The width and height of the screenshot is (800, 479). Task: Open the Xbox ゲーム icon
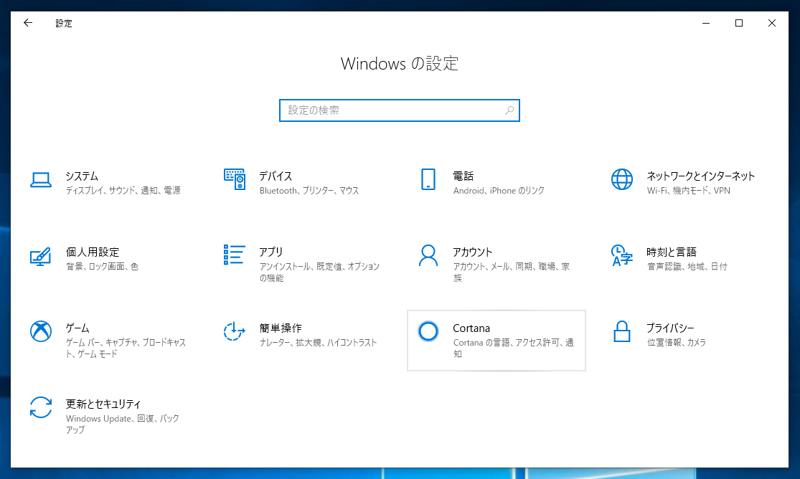(x=41, y=332)
